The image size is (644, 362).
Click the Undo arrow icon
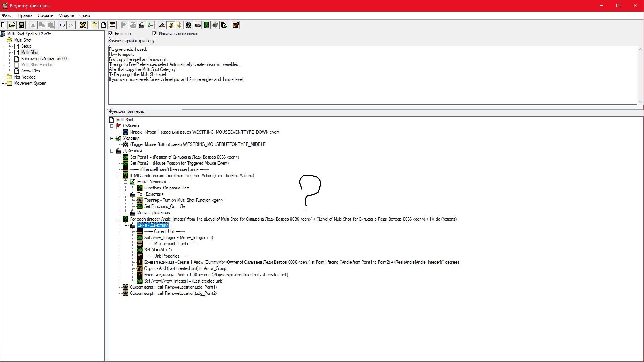coord(62,25)
